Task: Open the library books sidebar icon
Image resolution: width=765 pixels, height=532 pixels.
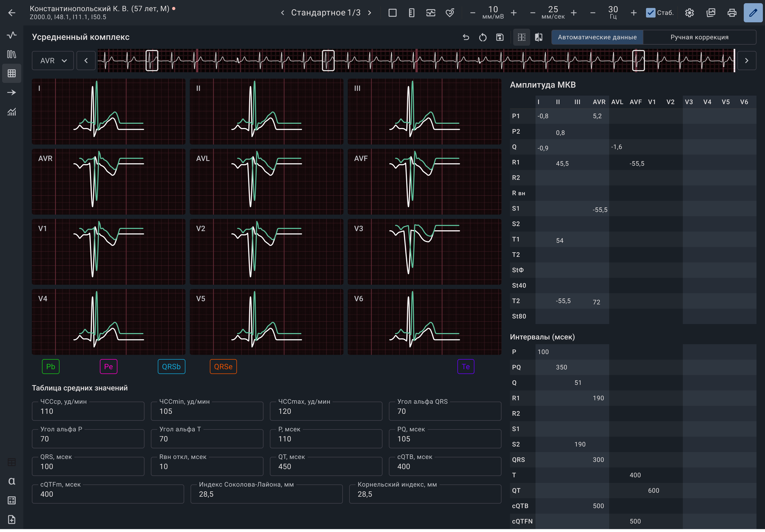Action: point(12,54)
